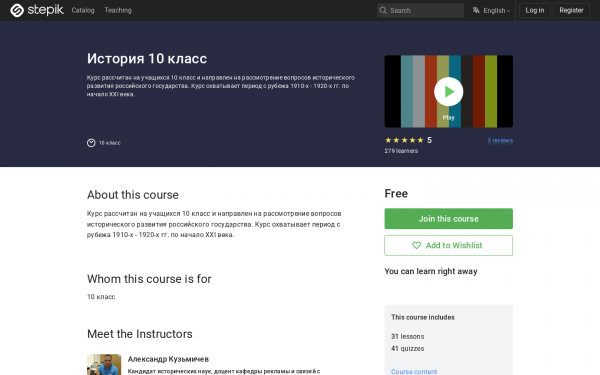Click You can learn right away text

click(x=431, y=271)
